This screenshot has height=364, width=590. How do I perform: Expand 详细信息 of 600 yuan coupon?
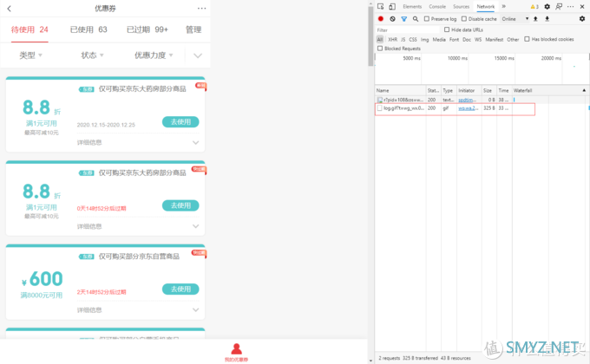click(x=196, y=310)
